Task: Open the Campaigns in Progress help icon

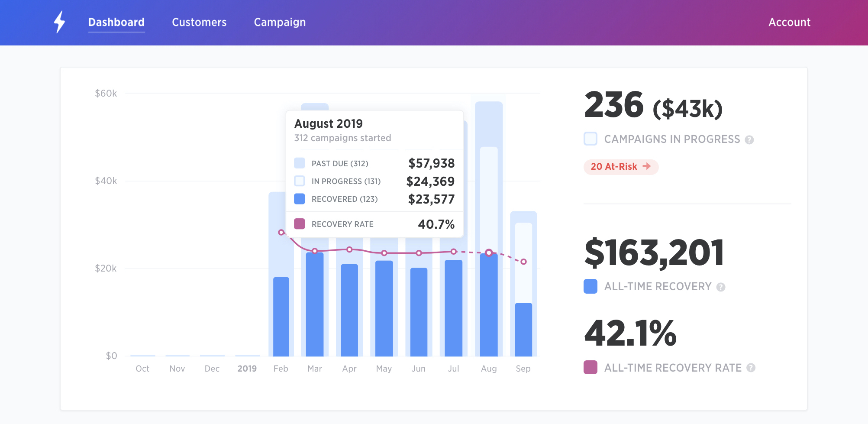Action: point(749,139)
